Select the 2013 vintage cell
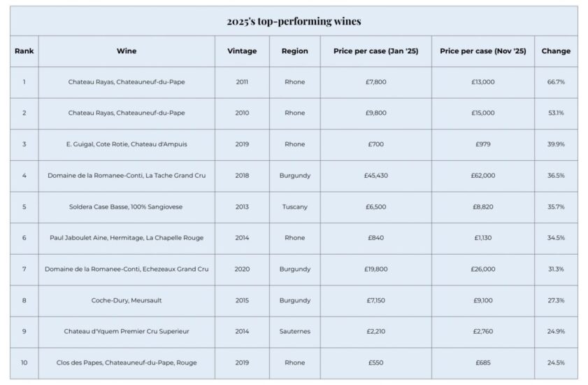 242,206
